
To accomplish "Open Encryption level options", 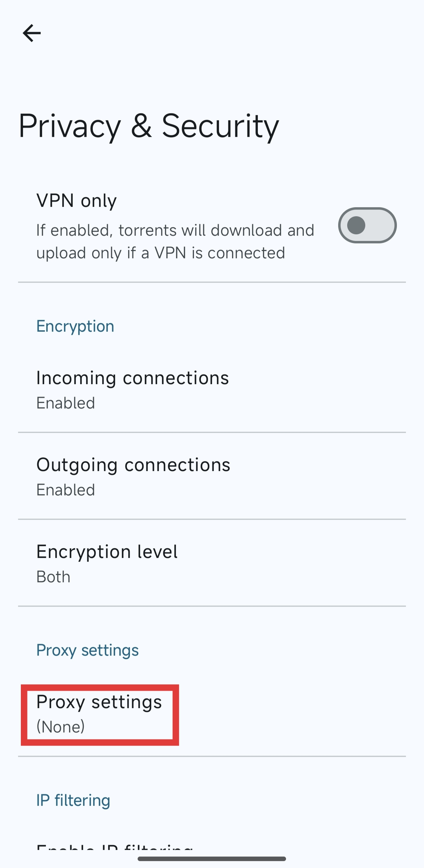I will click(x=107, y=552).
